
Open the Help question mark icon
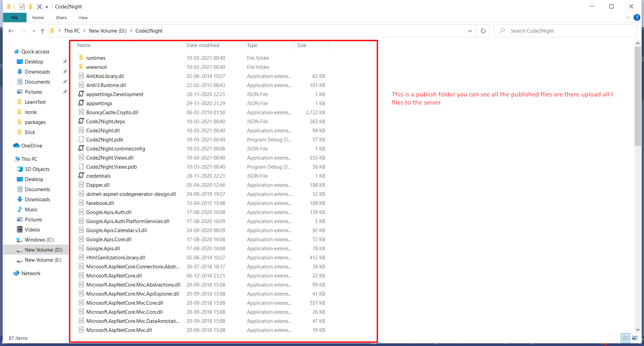click(637, 17)
